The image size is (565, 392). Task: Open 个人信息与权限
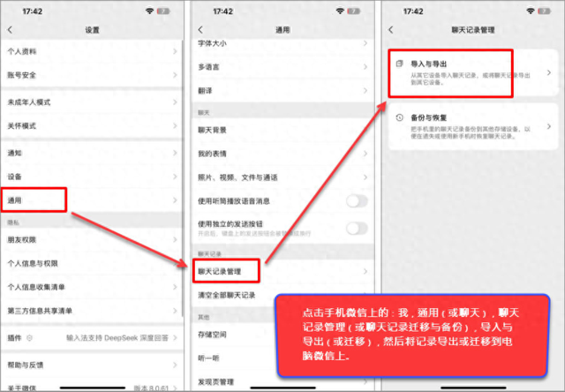[x=92, y=264]
